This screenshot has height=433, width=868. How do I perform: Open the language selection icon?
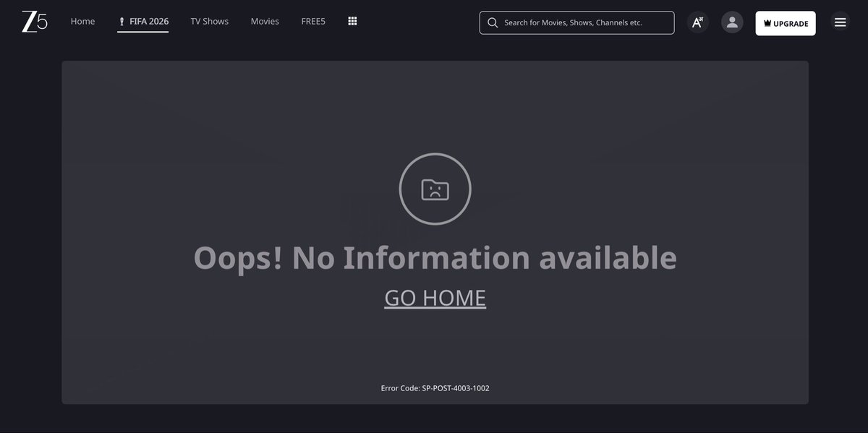click(x=697, y=22)
